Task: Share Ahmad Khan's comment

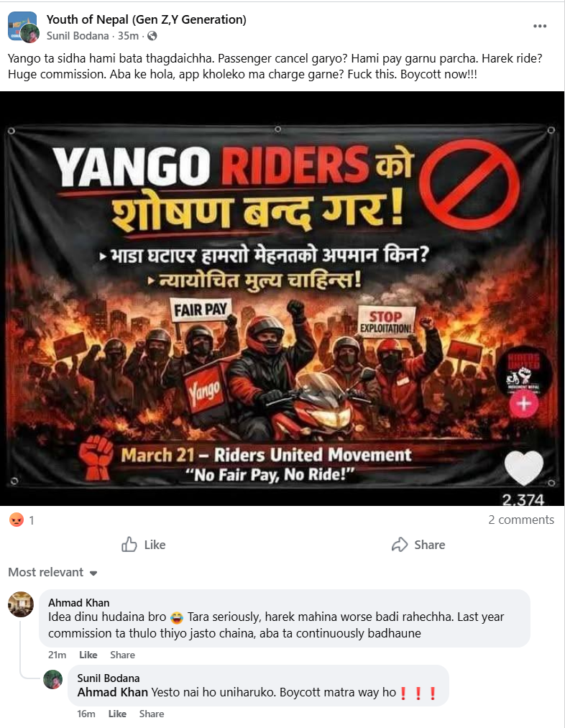Action: click(x=123, y=655)
